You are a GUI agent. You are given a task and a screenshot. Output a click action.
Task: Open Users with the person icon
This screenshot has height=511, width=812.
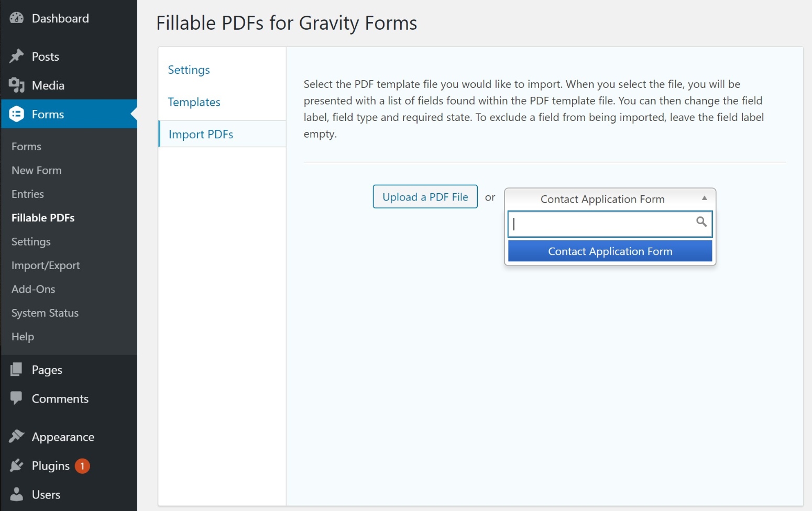16,494
